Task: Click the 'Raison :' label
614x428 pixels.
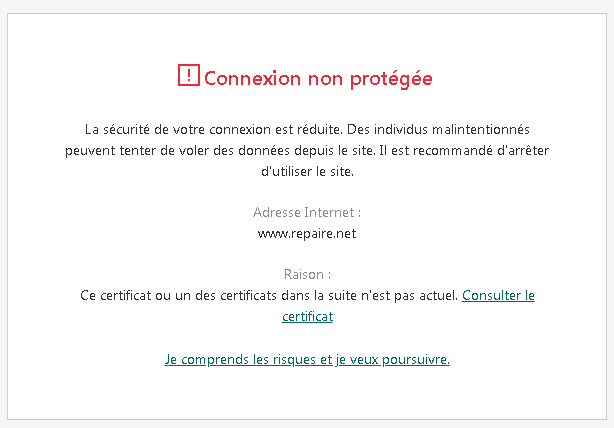Action: click(307, 274)
